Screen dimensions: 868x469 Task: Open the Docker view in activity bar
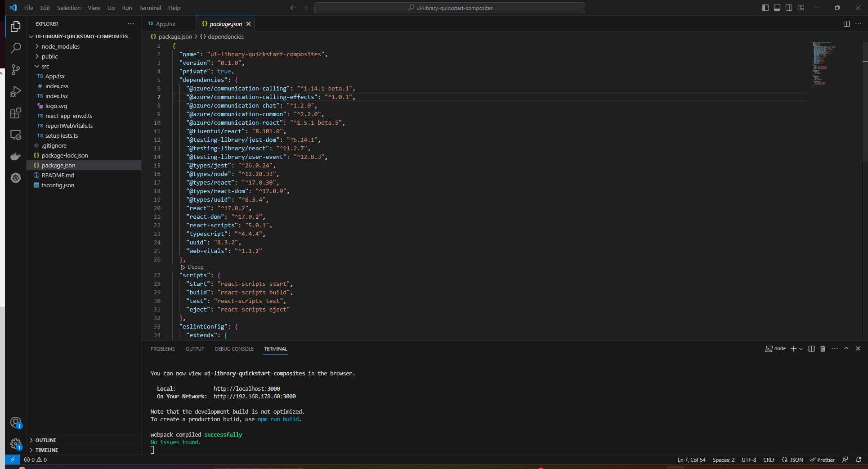point(16,156)
